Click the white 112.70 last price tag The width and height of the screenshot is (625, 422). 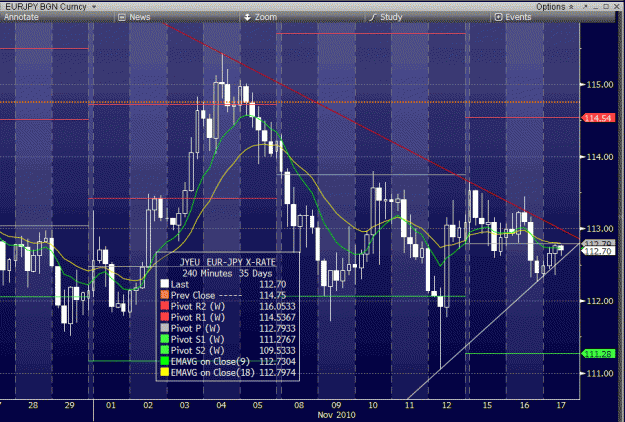coord(598,251)
